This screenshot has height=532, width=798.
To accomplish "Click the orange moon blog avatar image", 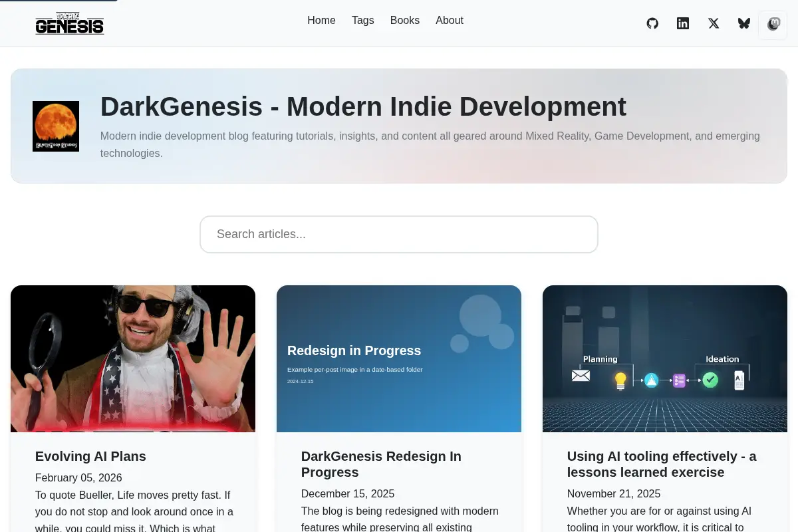I will point(56,126).
